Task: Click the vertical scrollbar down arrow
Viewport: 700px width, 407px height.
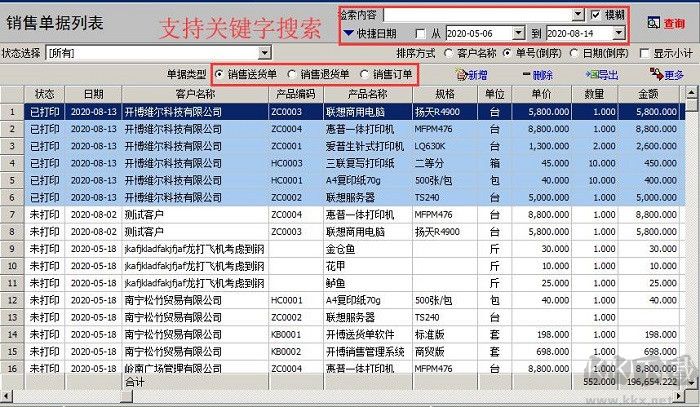Action: point(692,382)
